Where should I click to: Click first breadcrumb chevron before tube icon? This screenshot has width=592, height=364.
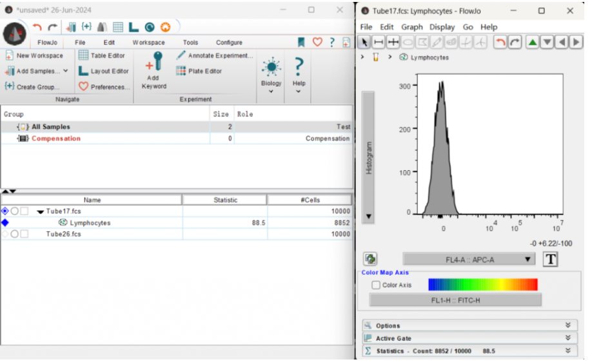362,57
